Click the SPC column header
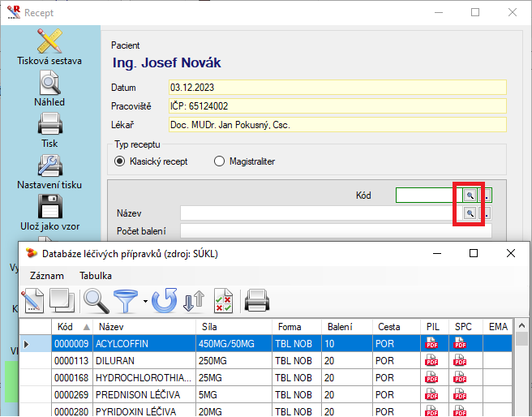Screen dimensions: 532x417 [x=466, y=327]
